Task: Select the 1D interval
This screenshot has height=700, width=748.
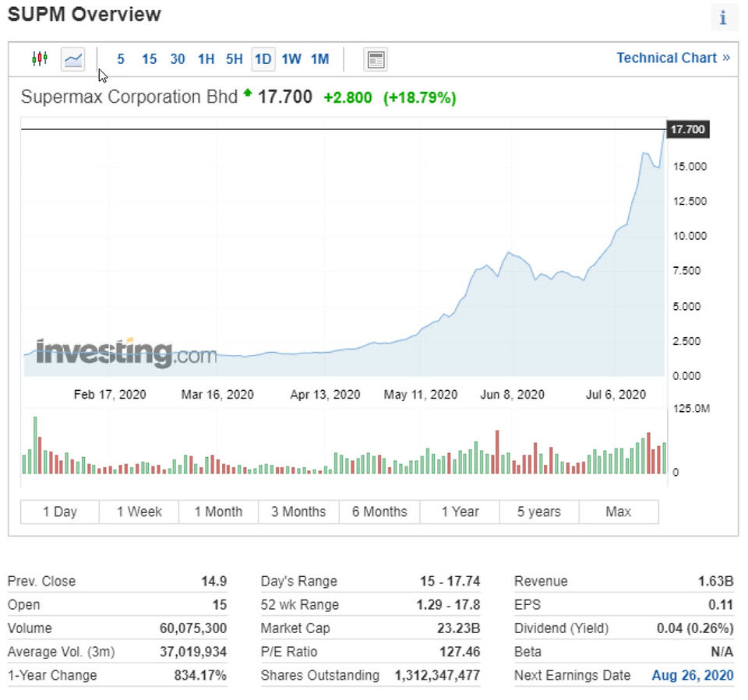Action: (263, 59)
